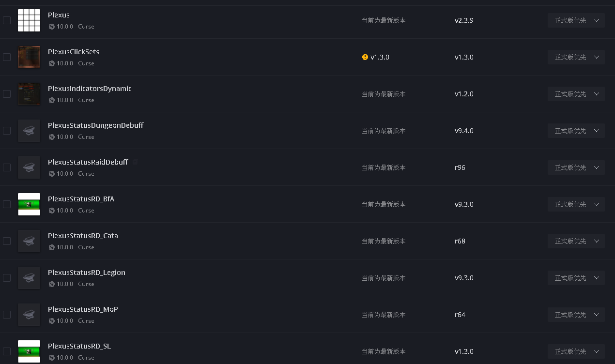The width and height of the screenshot is (615, 364).
Task: Select the PlexusStatusRaidDebuff row checkbox
Action: click(7, 167)
